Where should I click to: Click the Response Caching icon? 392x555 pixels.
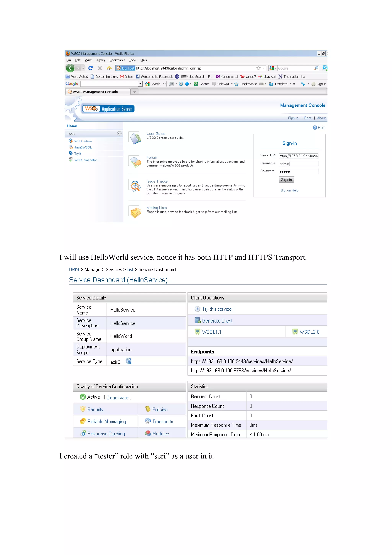[x=83, y=433]
